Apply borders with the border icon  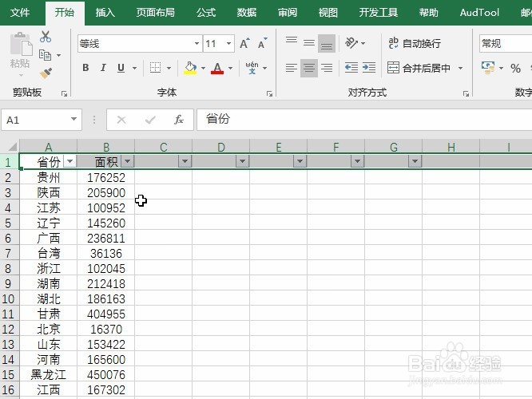point(156,68)
